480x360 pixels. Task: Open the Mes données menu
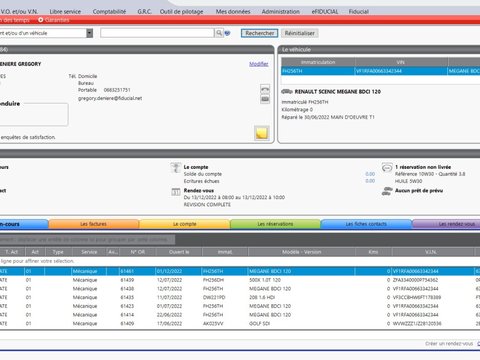tap(233, 12)
